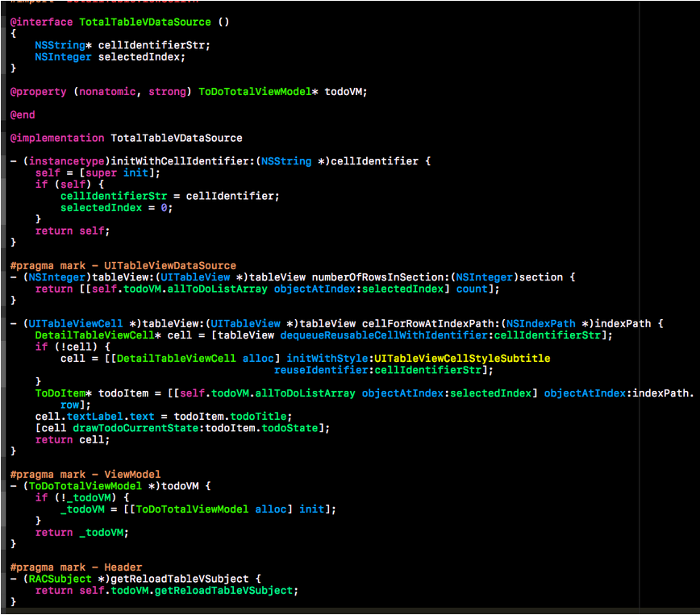This screenshot has width=700, height=615.
Task: Click the @property keyword
Action: coord(38,92)
